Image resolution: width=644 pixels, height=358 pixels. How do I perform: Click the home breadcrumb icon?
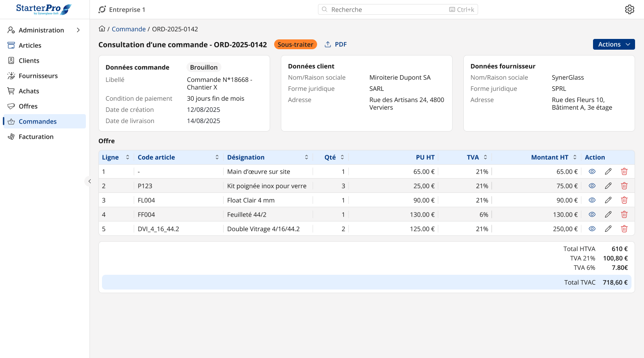click(102, 29)
